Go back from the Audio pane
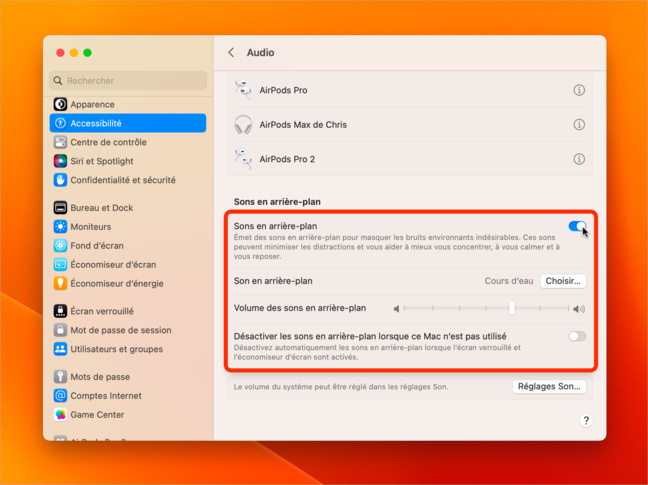This screenshot has height=485, width=648. click(231, 52)
